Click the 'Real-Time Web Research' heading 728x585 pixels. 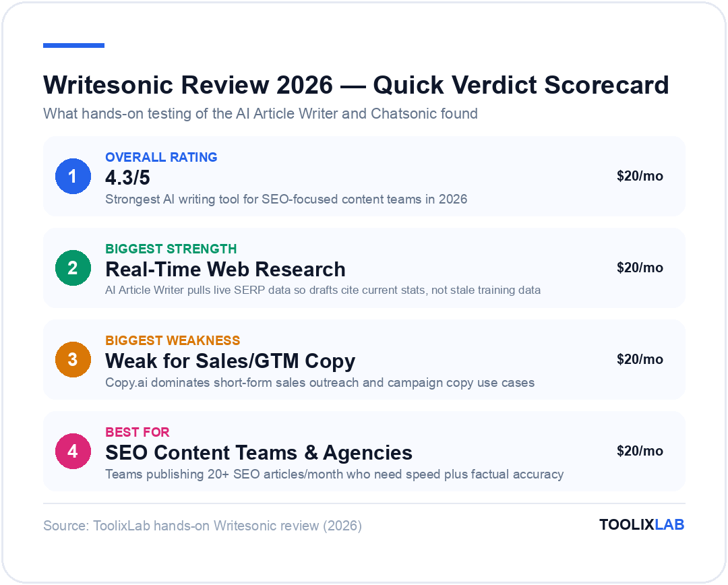tap(225, 270)
